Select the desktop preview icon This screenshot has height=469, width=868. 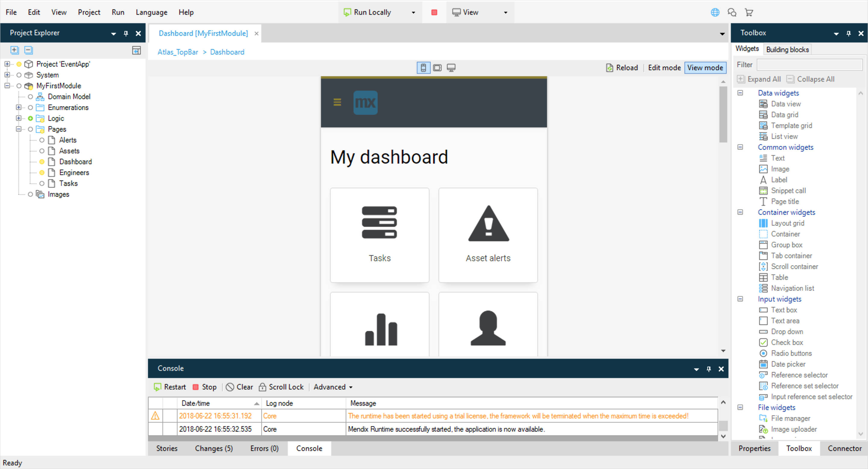point(451,67)
